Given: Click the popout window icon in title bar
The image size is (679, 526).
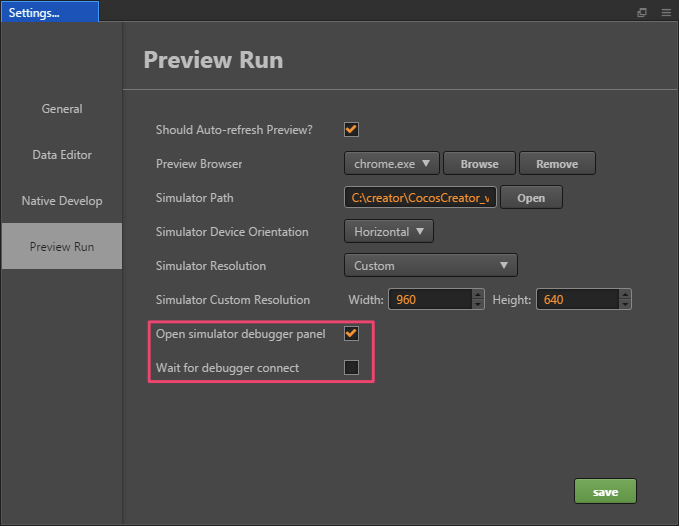Looking at the screenshot, I should coord(642,12).
